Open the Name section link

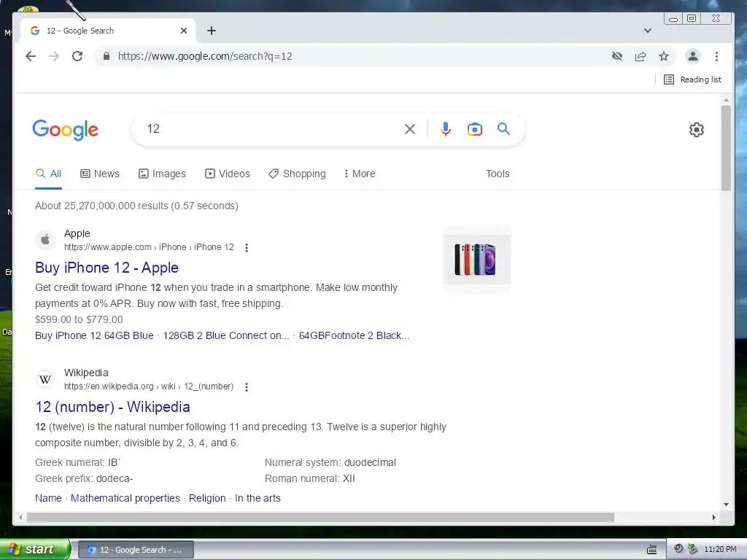48,498
